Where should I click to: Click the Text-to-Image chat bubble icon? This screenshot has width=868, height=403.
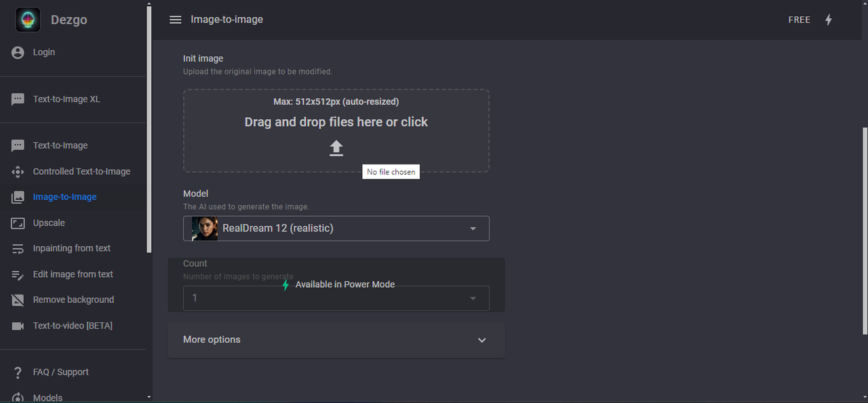click(18, 146)
